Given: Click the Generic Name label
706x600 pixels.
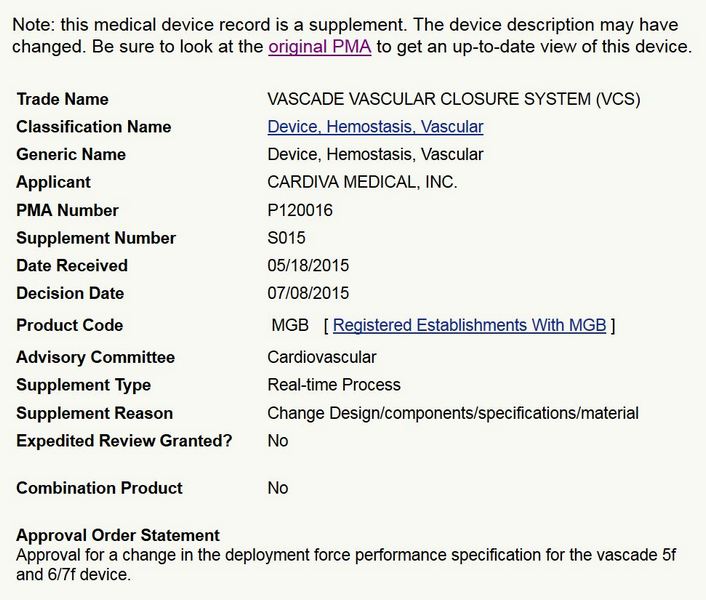Looking at the screenshot, I should [70, 154].
